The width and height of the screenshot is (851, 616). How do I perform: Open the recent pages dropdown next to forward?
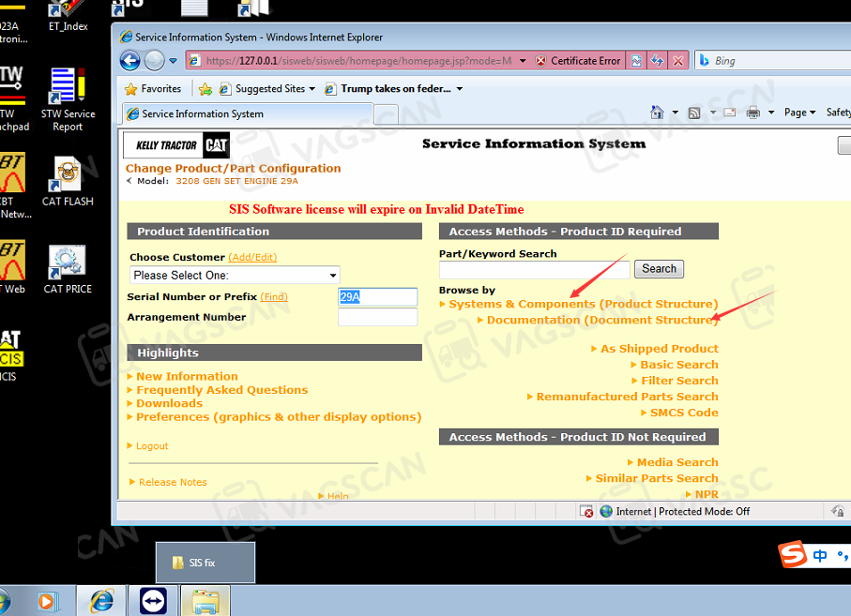[174, 61]
